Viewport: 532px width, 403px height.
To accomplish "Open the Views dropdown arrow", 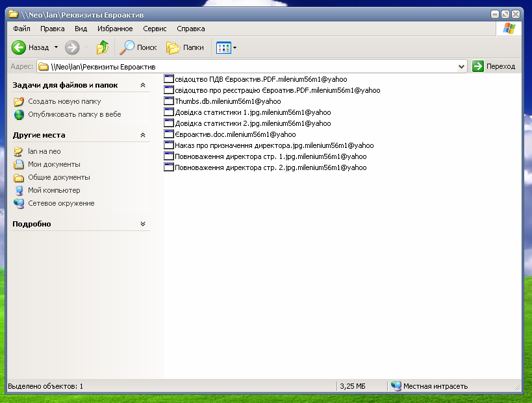I will point(235,47).
